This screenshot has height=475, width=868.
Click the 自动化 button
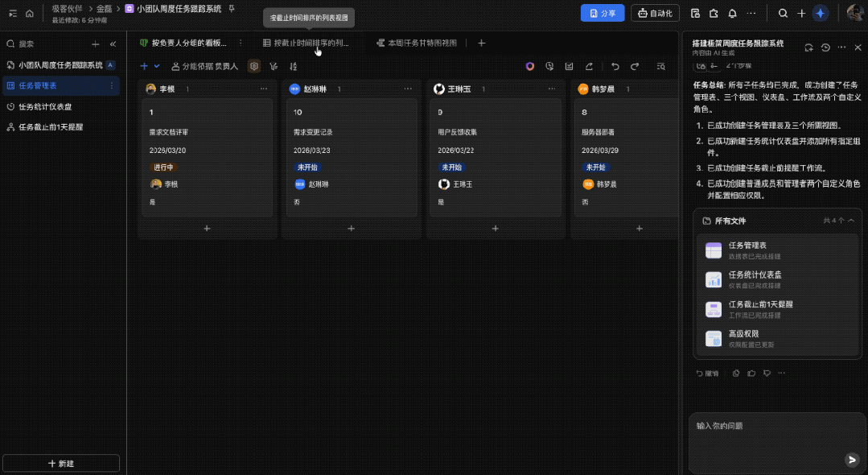655,14
